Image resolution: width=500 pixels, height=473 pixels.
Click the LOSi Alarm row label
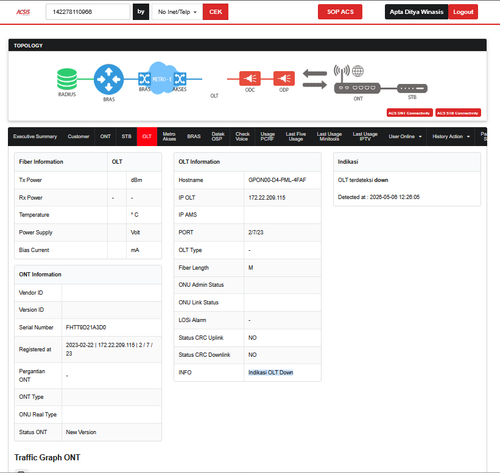pos(192,320)
